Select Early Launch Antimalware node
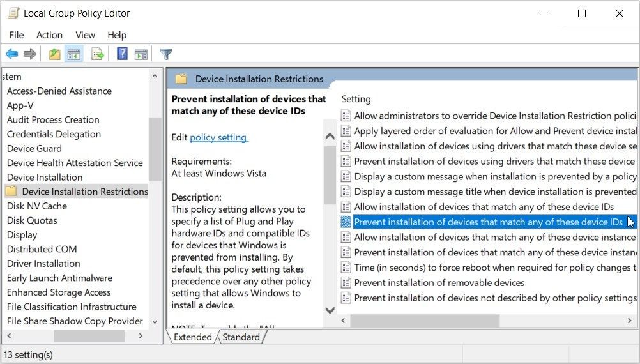This screenshot has width=640, height=364. pyautogui.click(x=59, y=278)
